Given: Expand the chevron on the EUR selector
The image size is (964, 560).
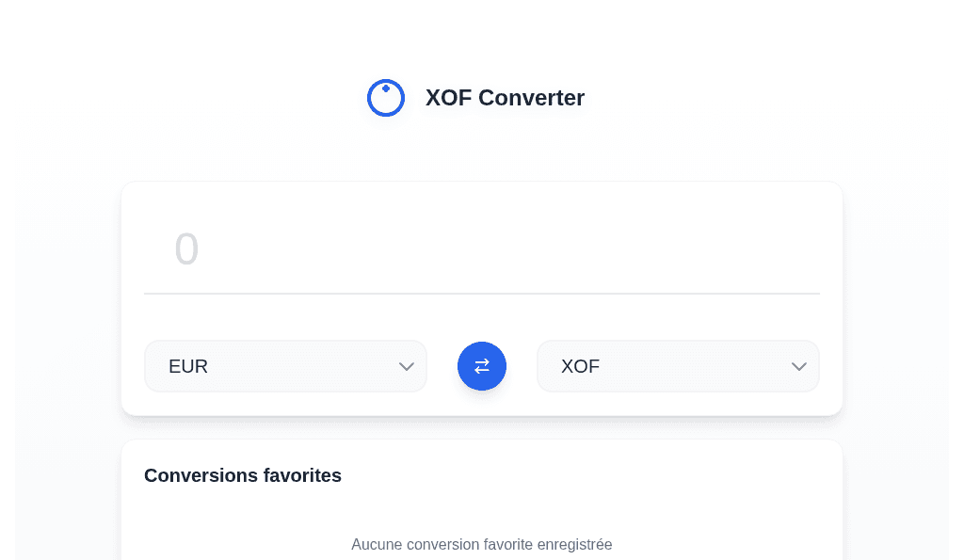Looking at the screenshot, I should 406,366.
